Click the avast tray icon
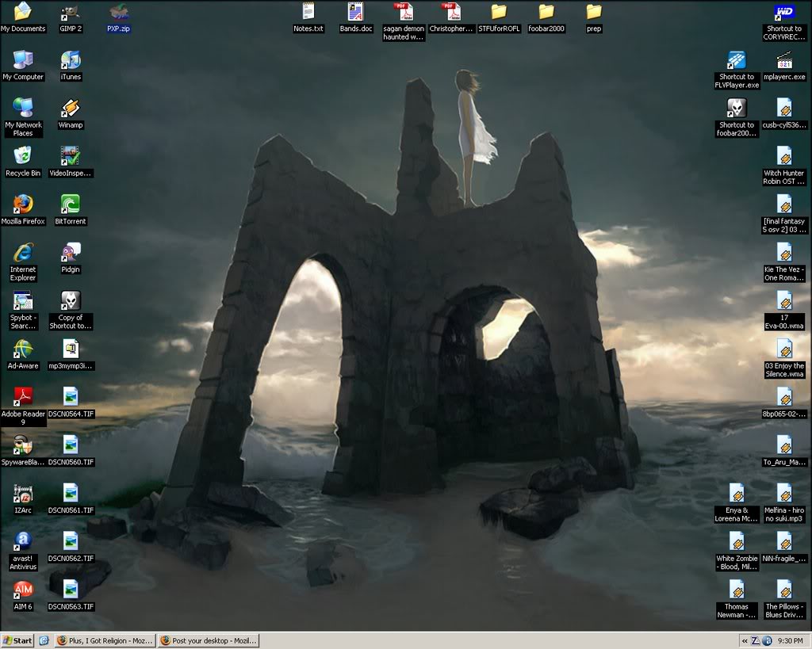The image size is (812, 649). coord(767,641)
